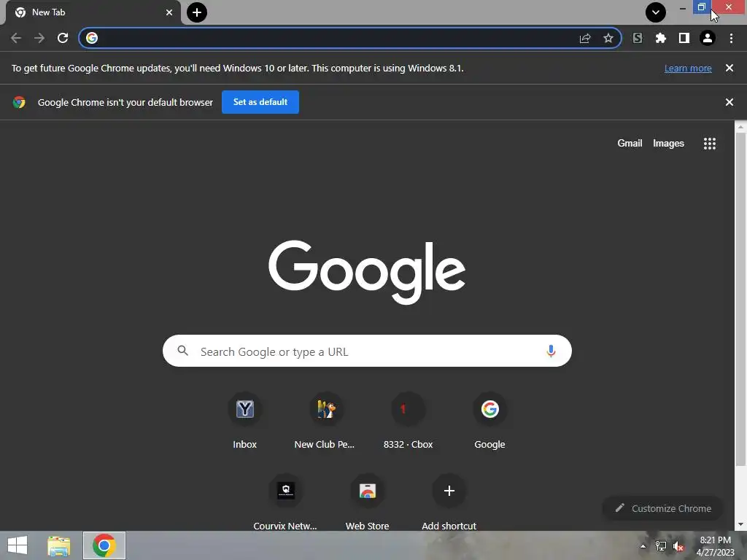Screen dimensions: 747x560
Task: Share this page using the share icon
Action: 585,38
